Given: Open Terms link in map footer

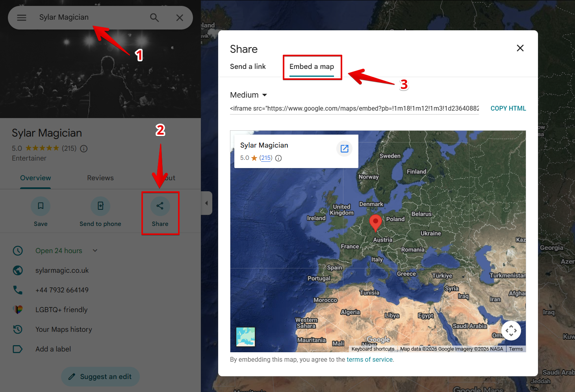Looking at the screenshot, I should coord(516,349).
